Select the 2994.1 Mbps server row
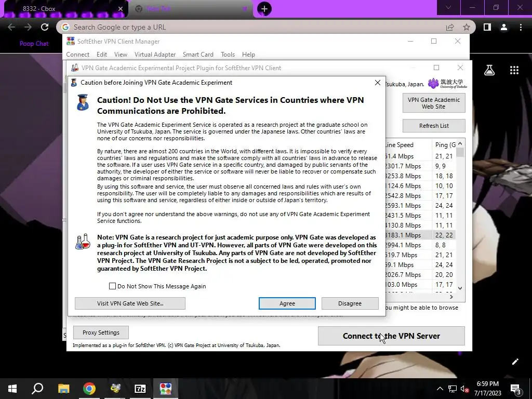The image size is (532, 399). (x=420, y=245)
